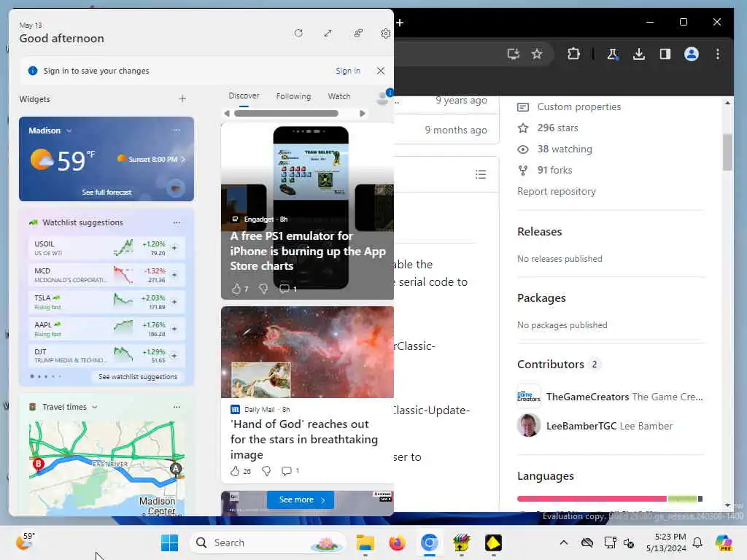Like the PS1 emulator article
This screenshot has height=560, width=747.
pos(236,289)
